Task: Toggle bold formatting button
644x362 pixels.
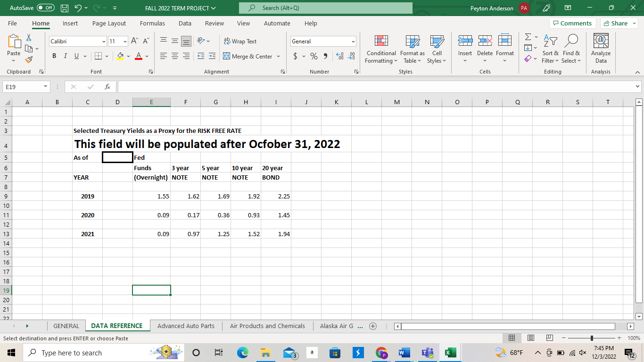Action: [x=54, y=57]
